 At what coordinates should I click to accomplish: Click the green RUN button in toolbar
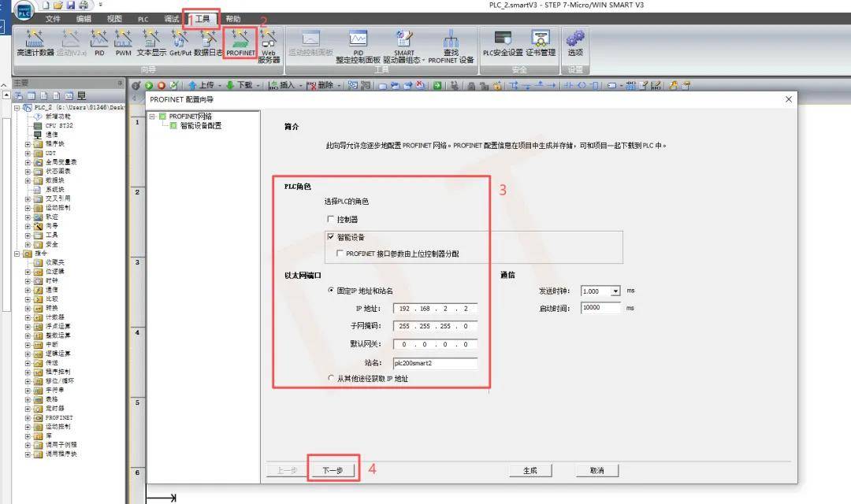(149, 85)
